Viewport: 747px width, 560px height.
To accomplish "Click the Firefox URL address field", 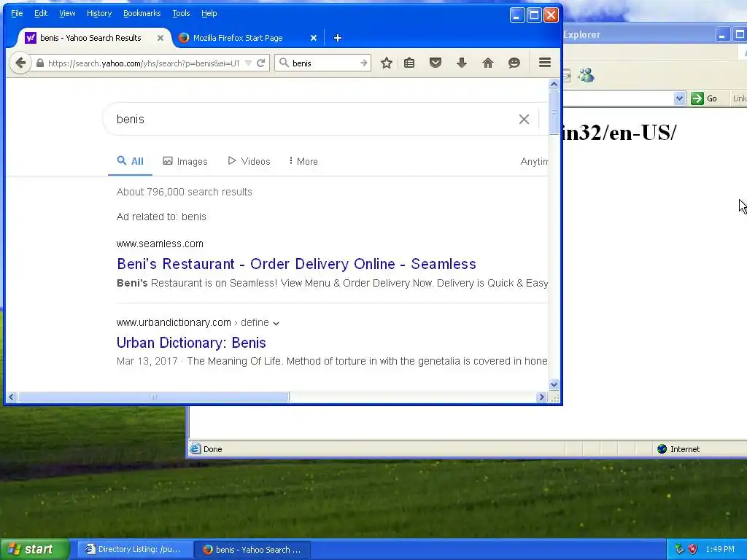I will click(x=144, y=63).
